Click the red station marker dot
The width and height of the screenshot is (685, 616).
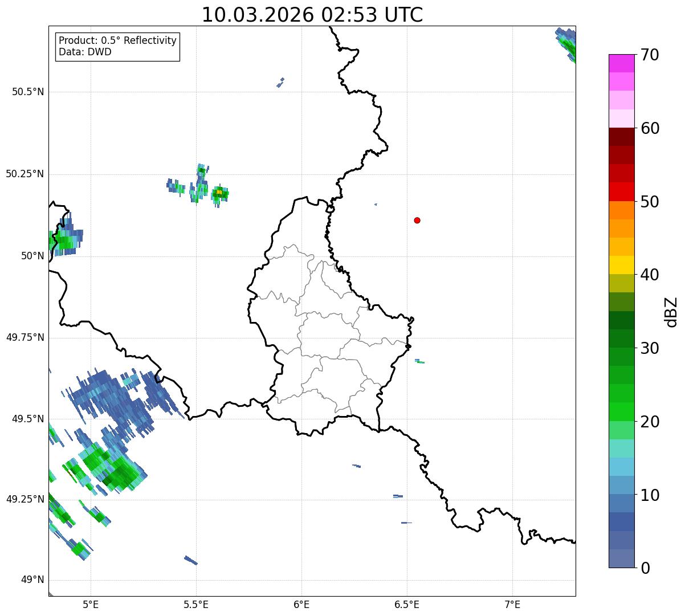[417, 220]
